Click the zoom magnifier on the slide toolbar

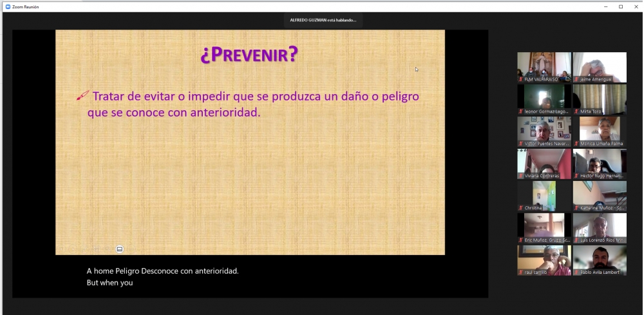coord(108,249)
